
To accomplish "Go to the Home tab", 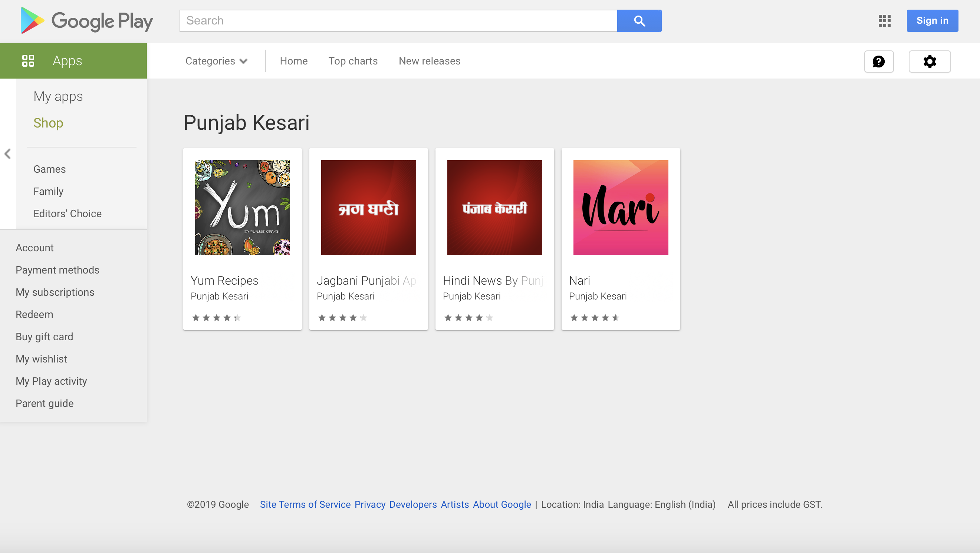I will pos(294,61).
